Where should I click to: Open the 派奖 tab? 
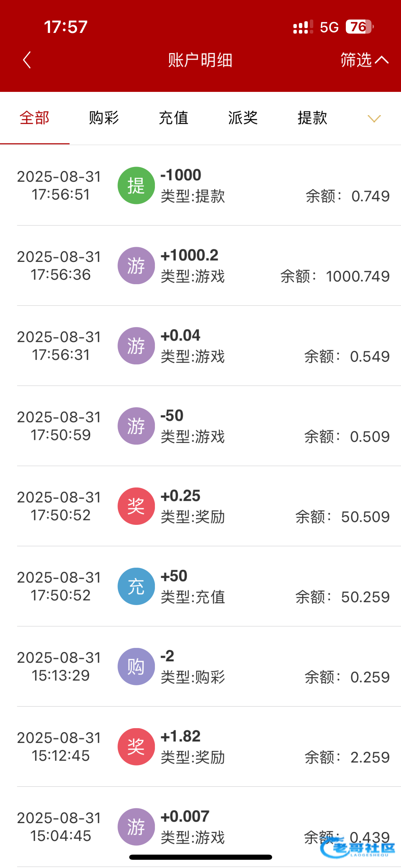click(243, 118)
